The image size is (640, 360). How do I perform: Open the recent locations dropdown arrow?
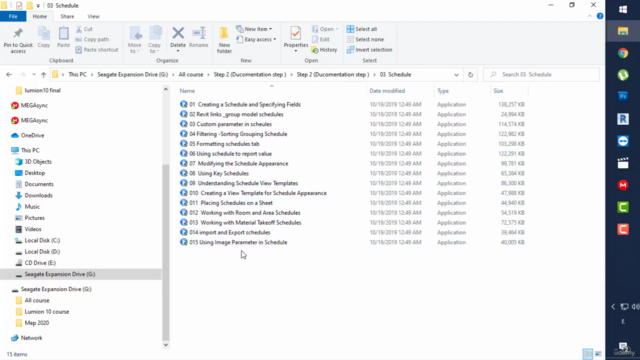[x=33, y=75]
